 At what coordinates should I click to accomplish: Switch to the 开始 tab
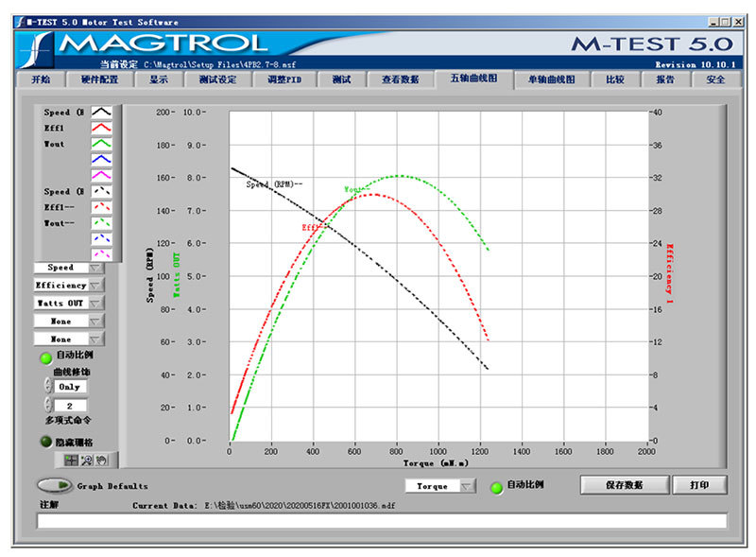(x=41, y=79)
